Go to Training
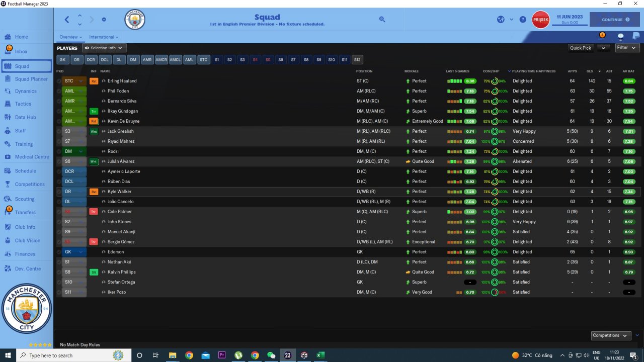The height and width of the screenshot is (362, 644). [24, 144]
